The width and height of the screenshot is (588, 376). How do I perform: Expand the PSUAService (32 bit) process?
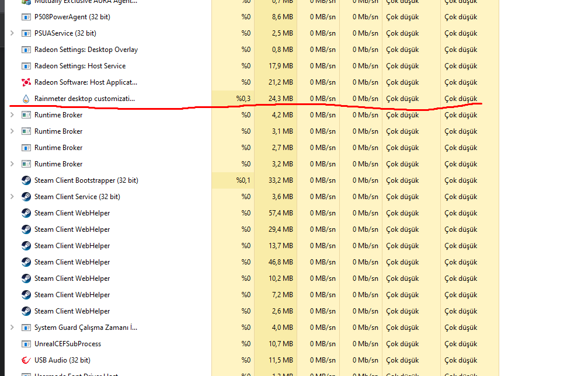coord(12,33)
